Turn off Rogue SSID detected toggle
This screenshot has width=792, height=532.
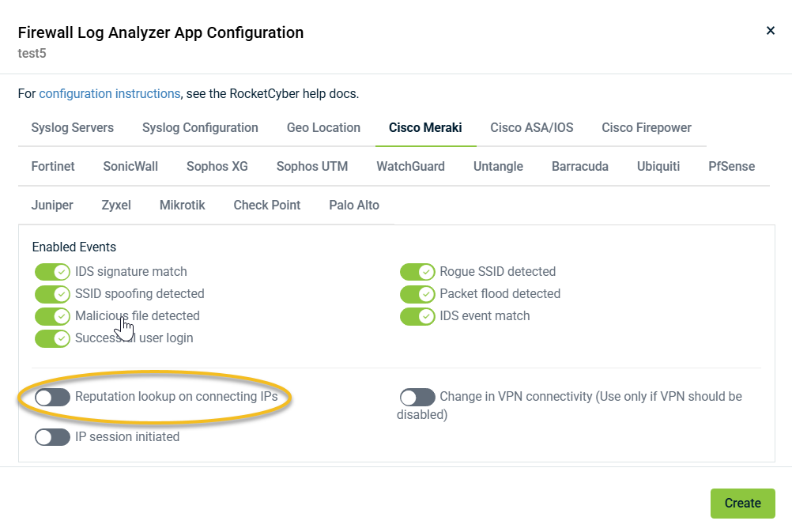click(x=417, y=272)
